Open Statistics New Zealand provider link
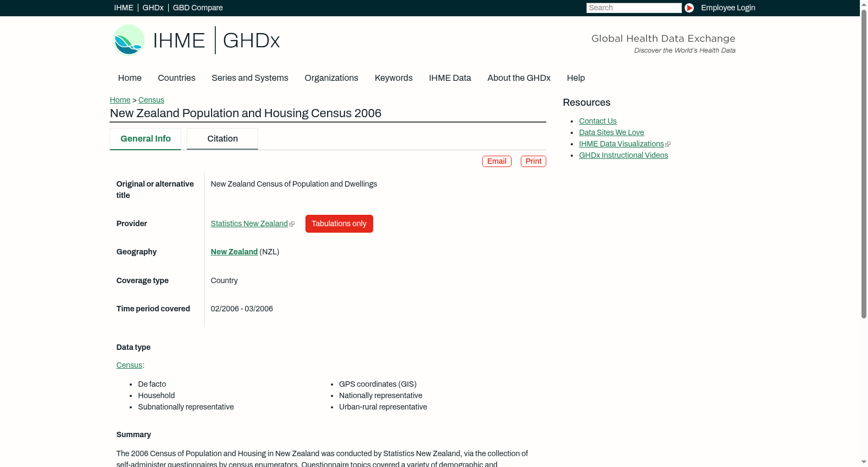This screenshot has width=868, height=467. click(249, 223)
